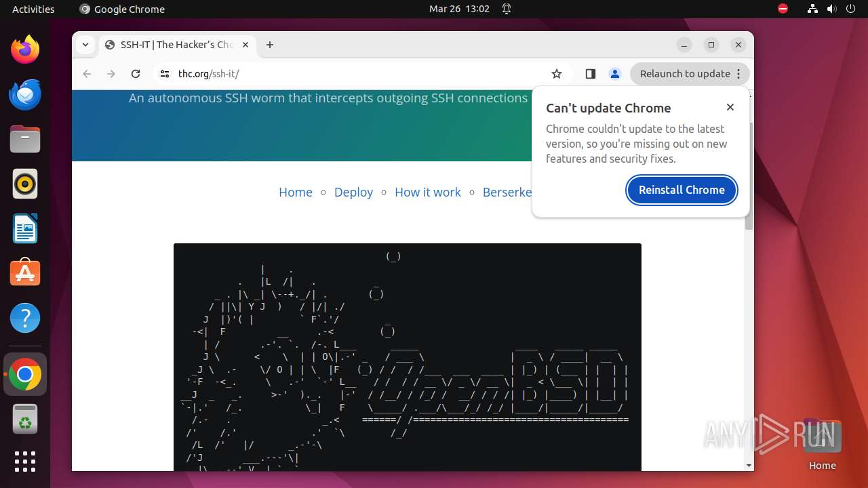
Task: Open the network status tray icon
Action: [812, 9]
